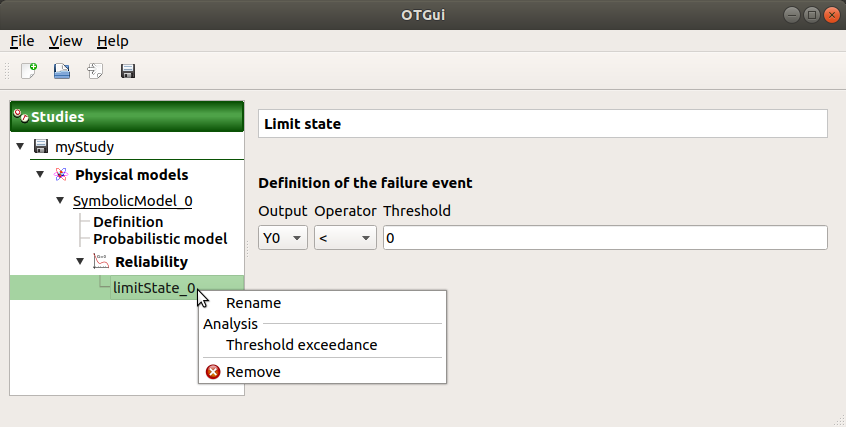Collapse the SymbolicModel_0 node
Screen dimensions: 846x427
[60, 201]
